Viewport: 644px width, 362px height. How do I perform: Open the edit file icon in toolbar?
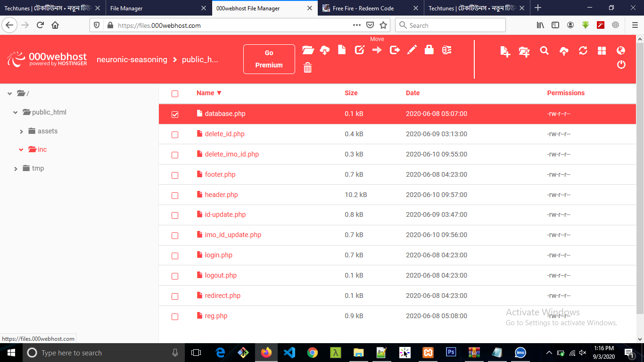[x=360, y=49]
